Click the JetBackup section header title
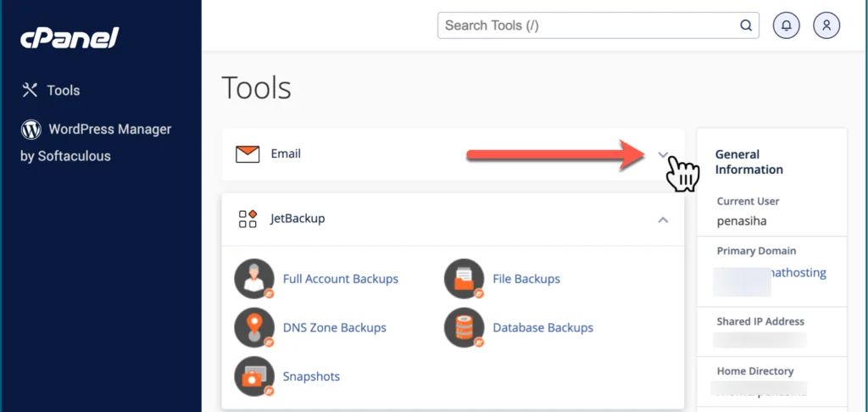Viewport: 868px width, 412px height. coord(298,219)
